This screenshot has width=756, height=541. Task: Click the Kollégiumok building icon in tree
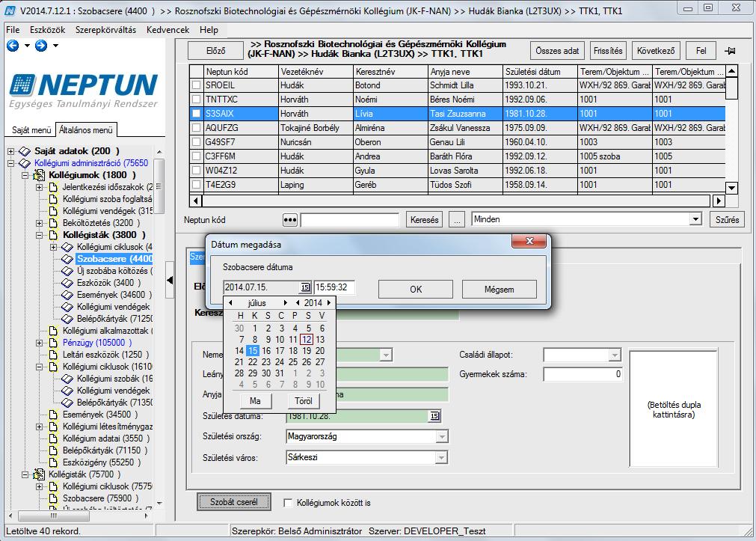tap(39, 175)
